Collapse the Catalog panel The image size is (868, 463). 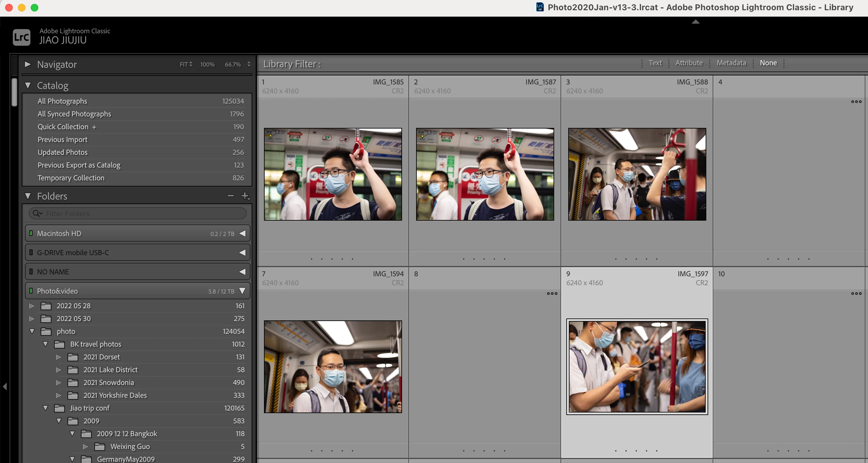[27, 85]
